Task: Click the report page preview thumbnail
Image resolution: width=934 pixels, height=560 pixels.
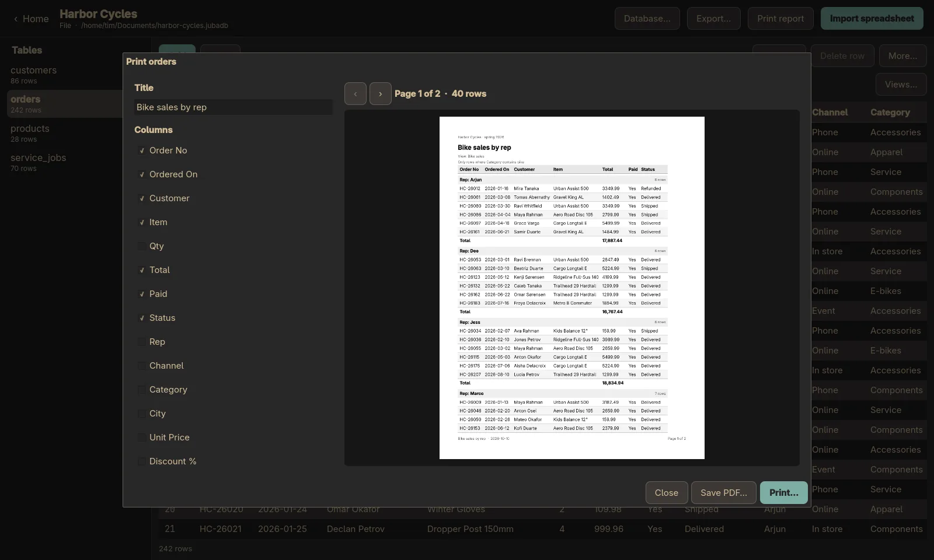Action: [x=572, y=288]
